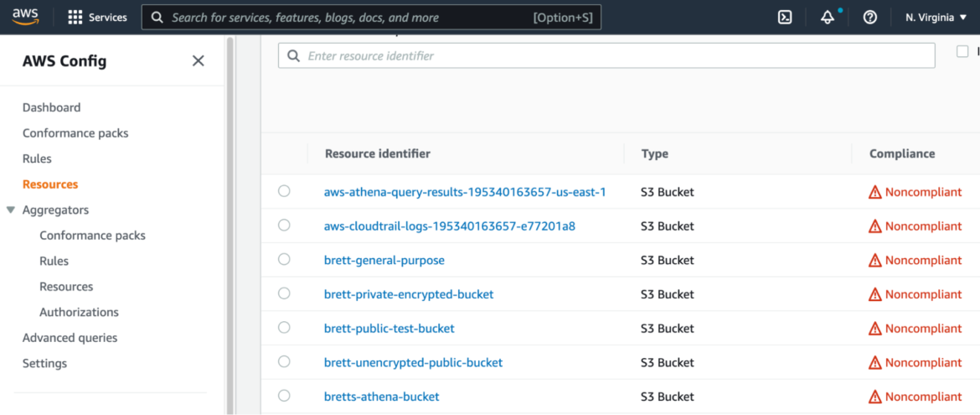Open aws-athena-query-results-195340163657-us-east-1 link
The image size is (980, 415).
[465, 192]
